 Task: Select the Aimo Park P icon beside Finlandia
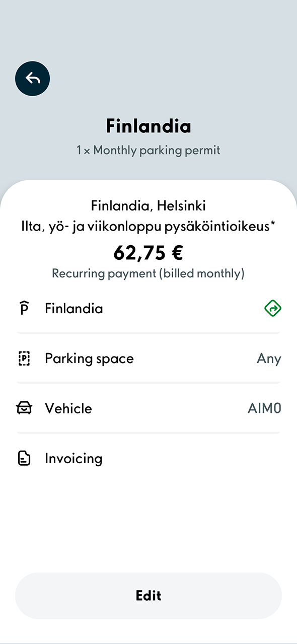(x=23, y=308)
